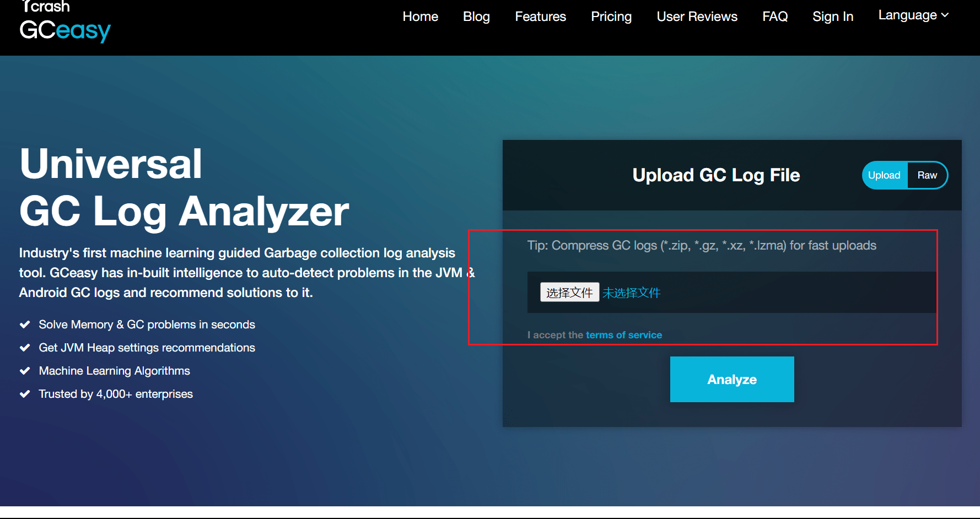Click the GCeasy logo

coord(65,31)
